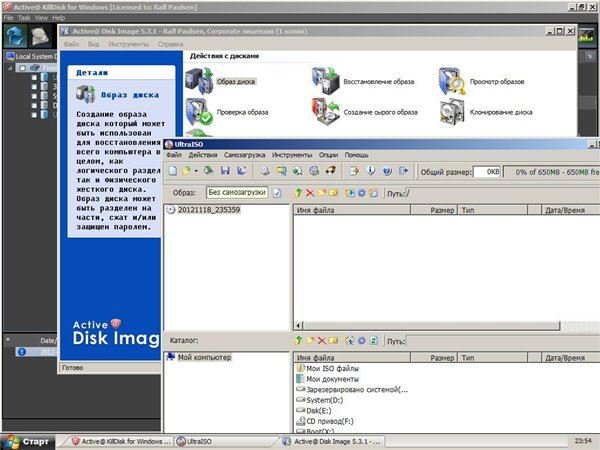Click the green graph icon at KillDisk right edge
Viewport: 600px width, 450px height.
click(x=587, y=37)
